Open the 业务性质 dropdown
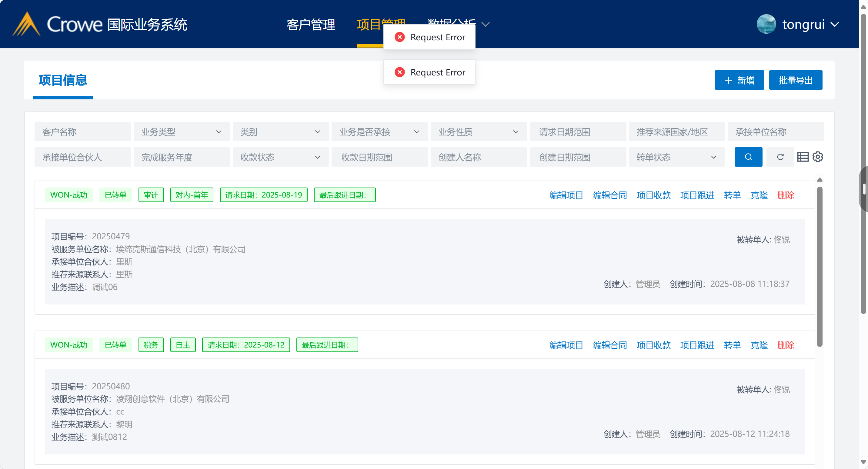The image size is (868, 469). click(x=479, y=132)
